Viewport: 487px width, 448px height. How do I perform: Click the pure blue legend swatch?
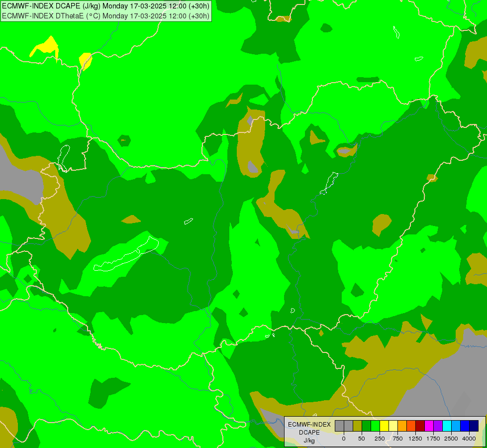(x=465, y=426)
